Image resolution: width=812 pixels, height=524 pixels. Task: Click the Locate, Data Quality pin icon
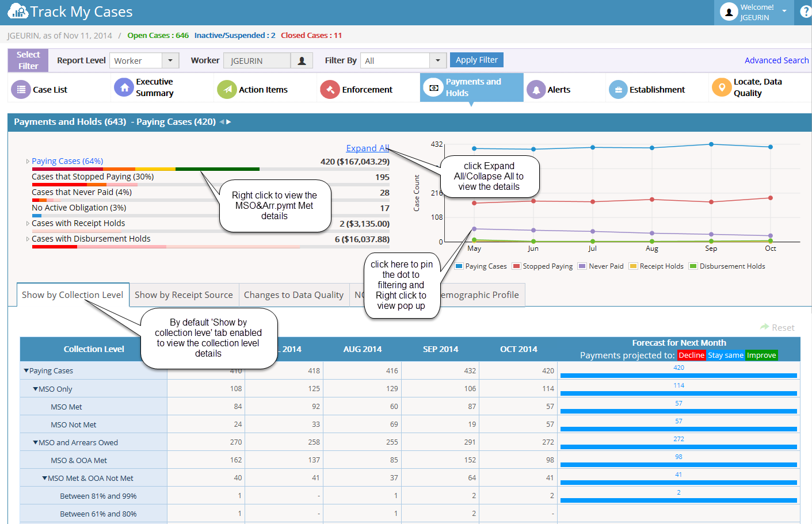click(721, 87)
